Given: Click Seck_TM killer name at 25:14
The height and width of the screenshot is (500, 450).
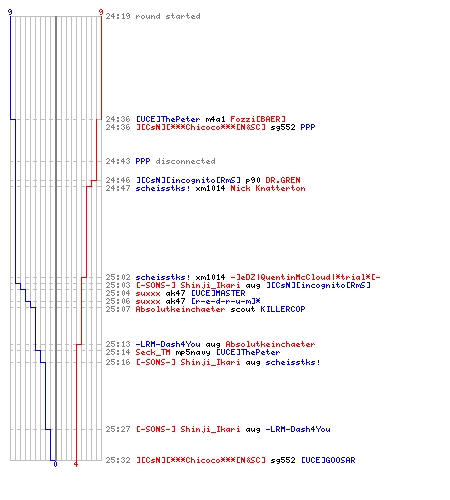Looking at the screenshot, I should pyautogui.click(x=153, y=352).
